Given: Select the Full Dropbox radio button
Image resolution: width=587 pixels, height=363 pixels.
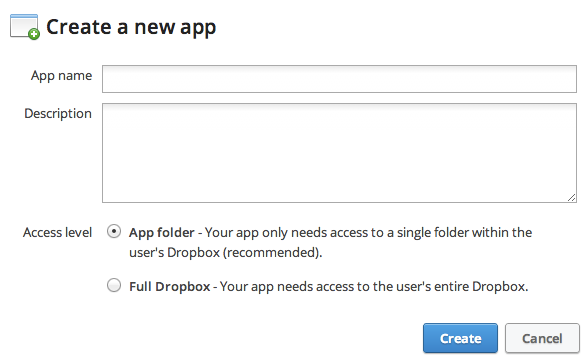Looking at the screenshot, I should point(114,285).
